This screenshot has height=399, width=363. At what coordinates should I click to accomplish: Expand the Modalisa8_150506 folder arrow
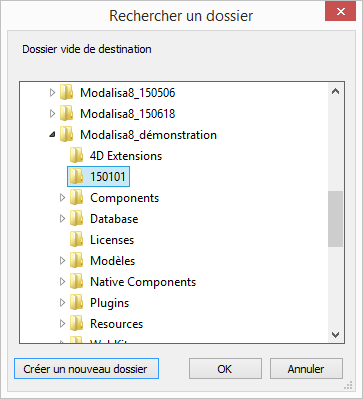tap(52, 92)
